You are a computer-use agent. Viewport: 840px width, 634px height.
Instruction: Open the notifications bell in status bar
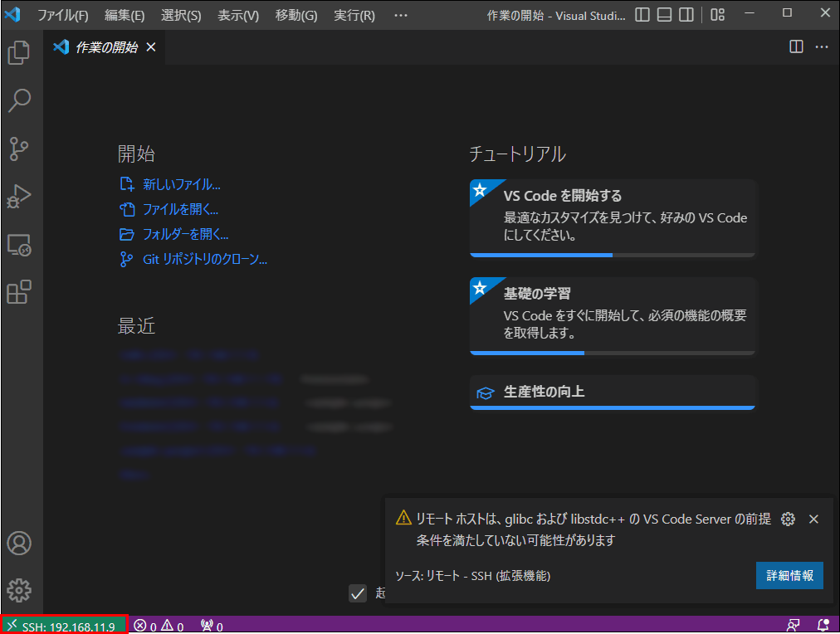pos(823,625)
